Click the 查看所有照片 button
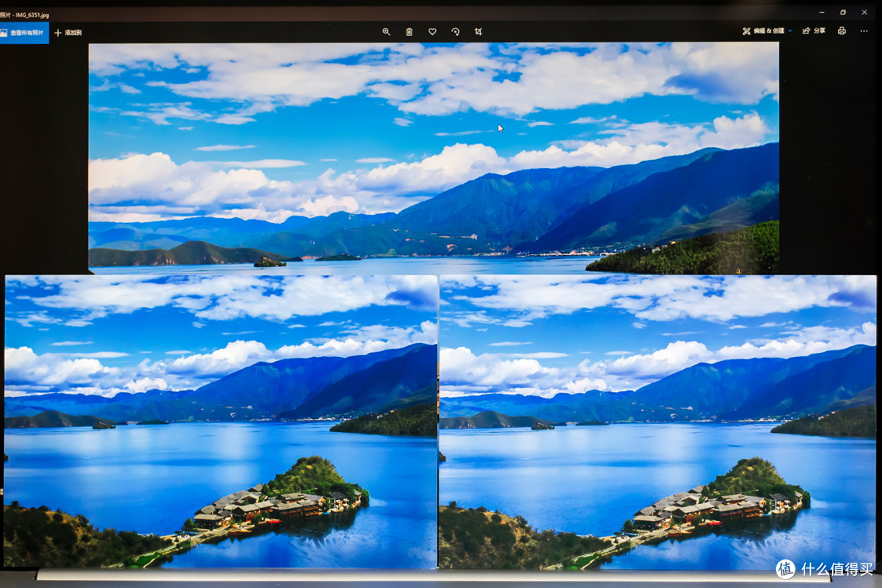 click(24, 33)
